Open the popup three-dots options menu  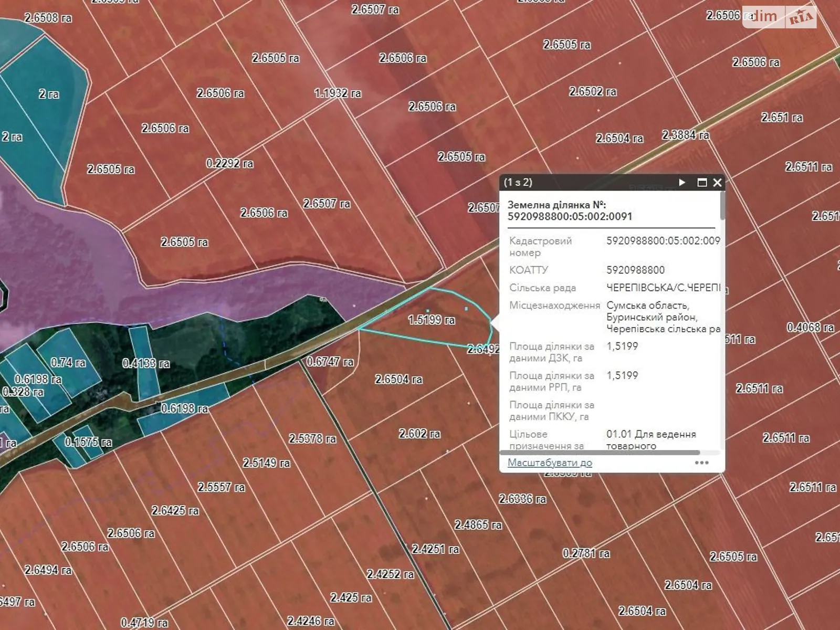(x=701, y=463)
